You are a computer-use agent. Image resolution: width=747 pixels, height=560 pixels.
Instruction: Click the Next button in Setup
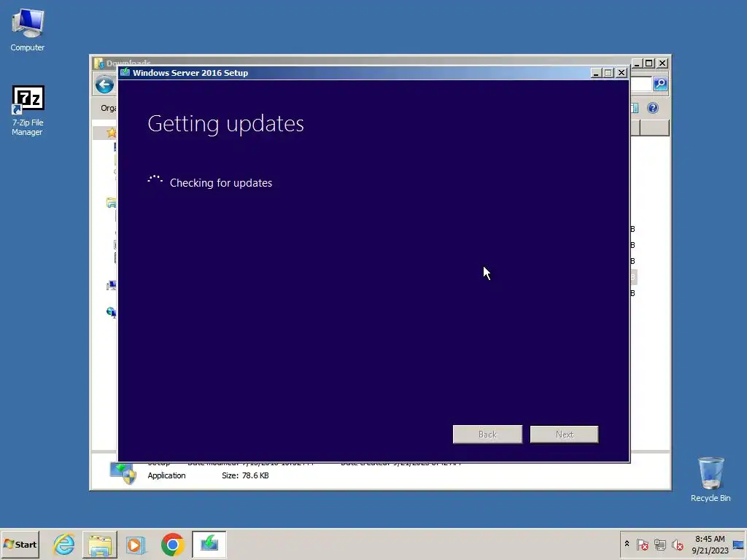[564, 435]
